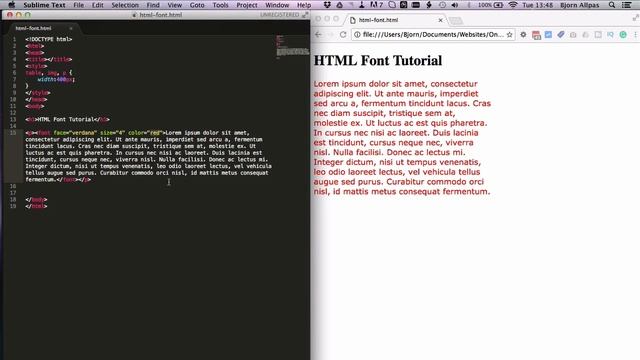This screenshot has height=360, width=640.
Task: Click Chrome back arrow button
Action: tap(318, 35)
